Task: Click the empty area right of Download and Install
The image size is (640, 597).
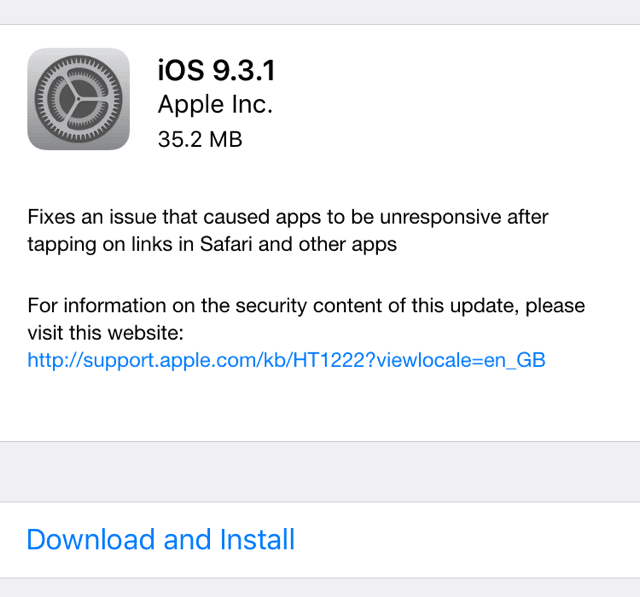Action: pos(465,539)
